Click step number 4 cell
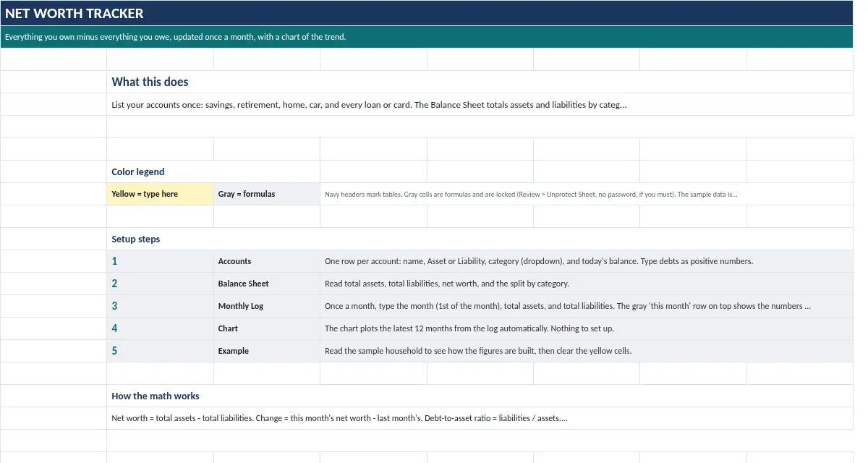Screen dimensions: 868x463 160,328
